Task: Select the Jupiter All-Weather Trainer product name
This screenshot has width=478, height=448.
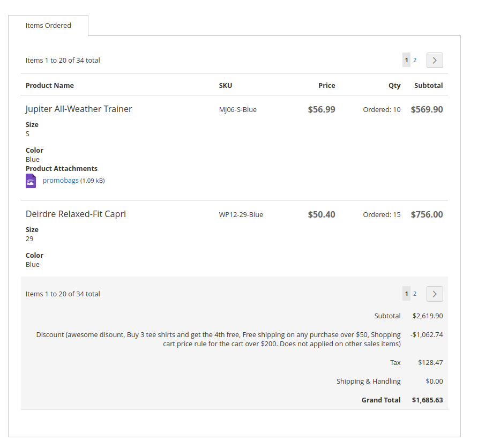Action: pyautogui.click(x=79, y=109)
